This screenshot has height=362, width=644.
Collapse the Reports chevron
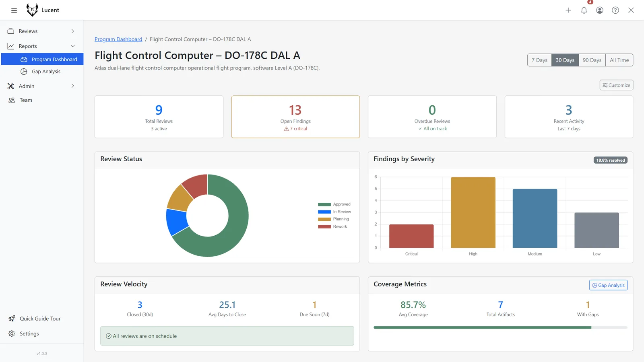click(73, 46)
